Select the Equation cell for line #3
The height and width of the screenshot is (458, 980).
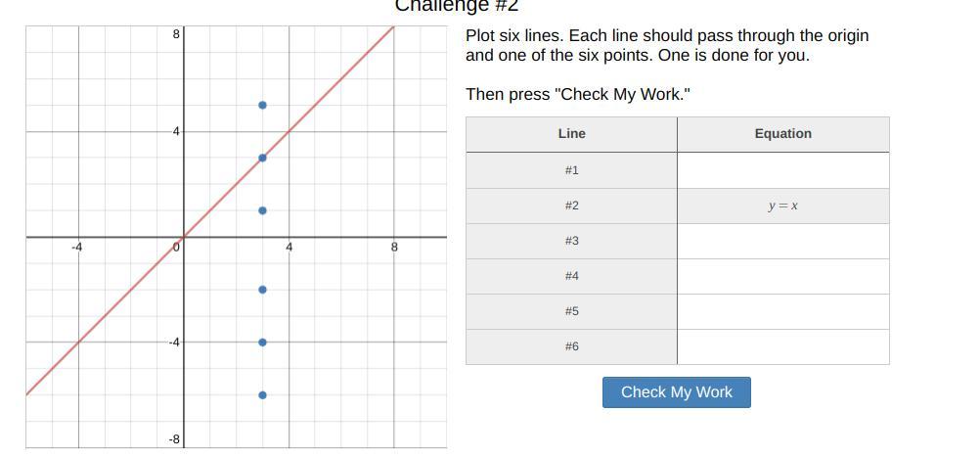click(x=782, y=241)
